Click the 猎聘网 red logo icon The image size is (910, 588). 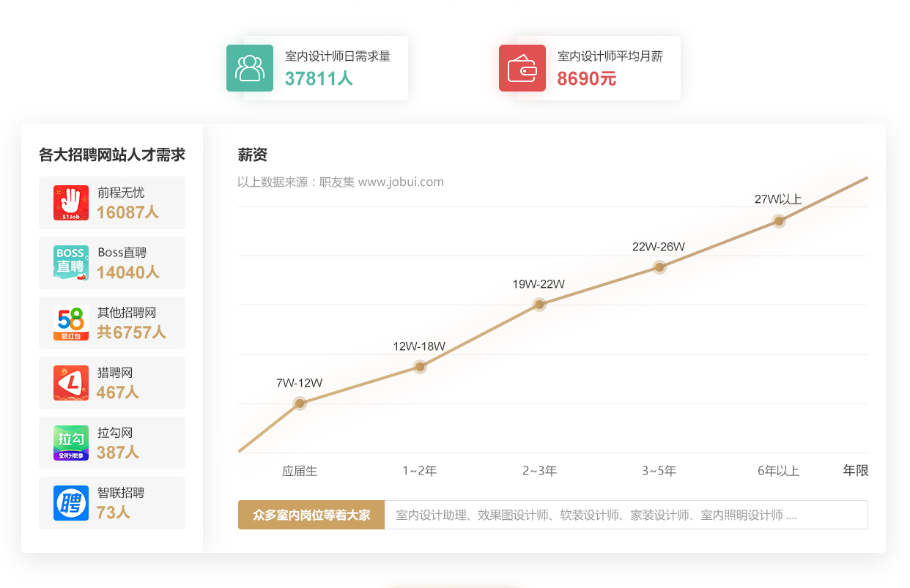point(71,383)
